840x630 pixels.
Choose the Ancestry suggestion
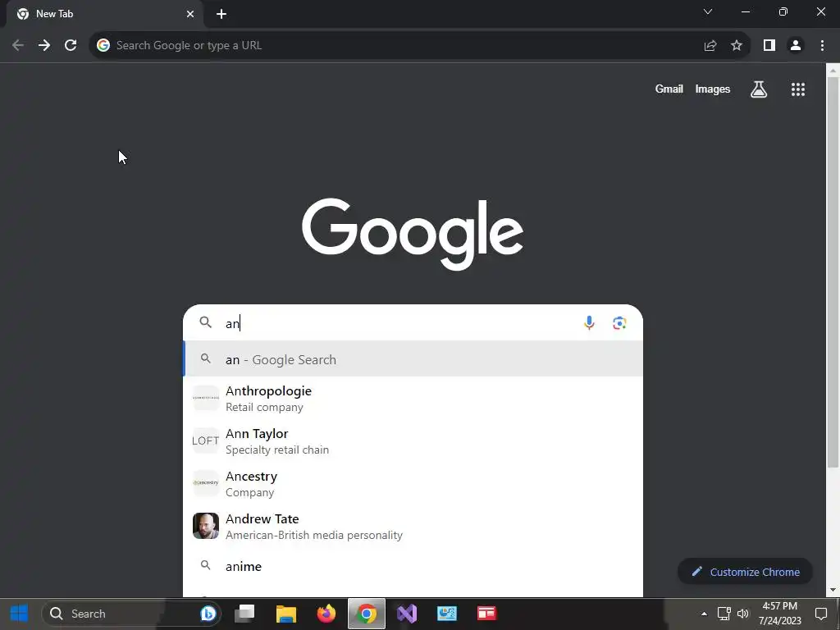(x=413, y=484)
